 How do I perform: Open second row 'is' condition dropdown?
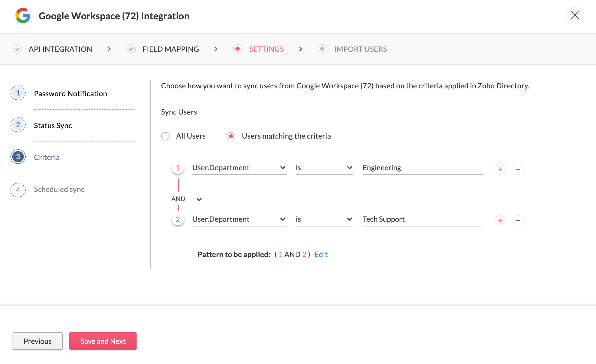(x=324, y=219)
